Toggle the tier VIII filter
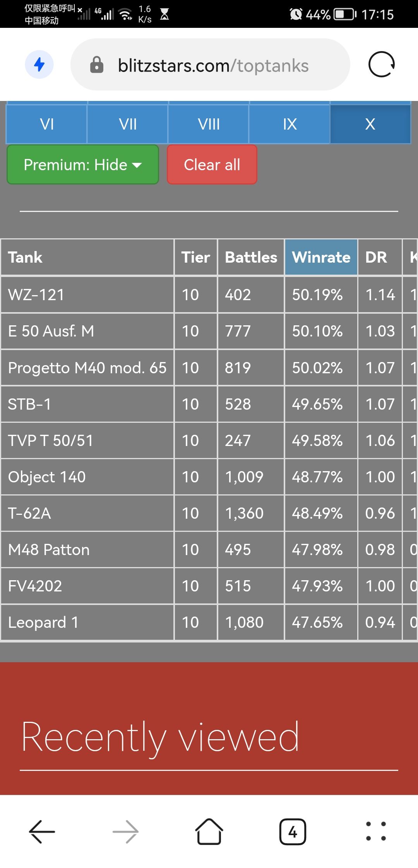The height and width of the screenshot is (868, 418). (209, 124)
